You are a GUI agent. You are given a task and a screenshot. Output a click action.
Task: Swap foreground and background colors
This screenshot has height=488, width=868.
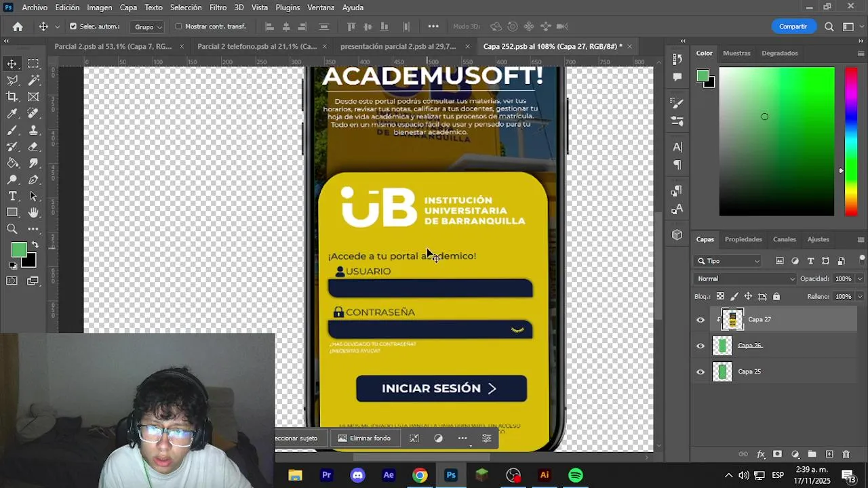[x=35, y=245]
